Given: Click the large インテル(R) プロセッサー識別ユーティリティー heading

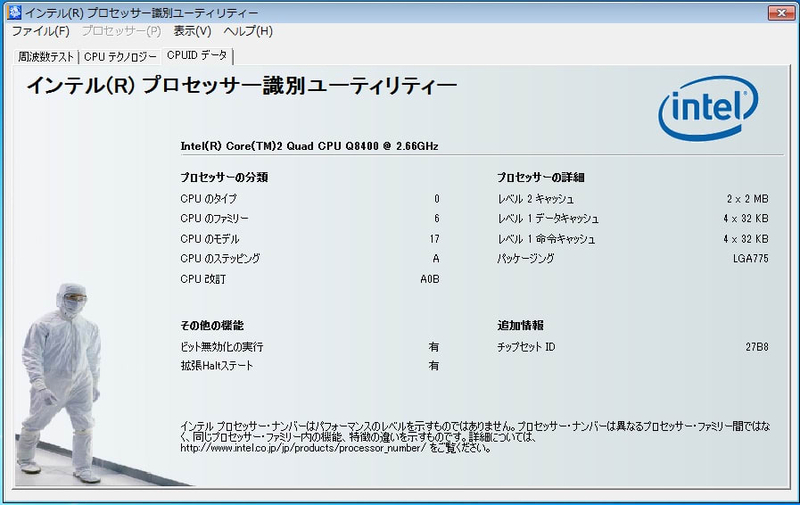Looking at the screenshot, I should click(x=242, y=85).
